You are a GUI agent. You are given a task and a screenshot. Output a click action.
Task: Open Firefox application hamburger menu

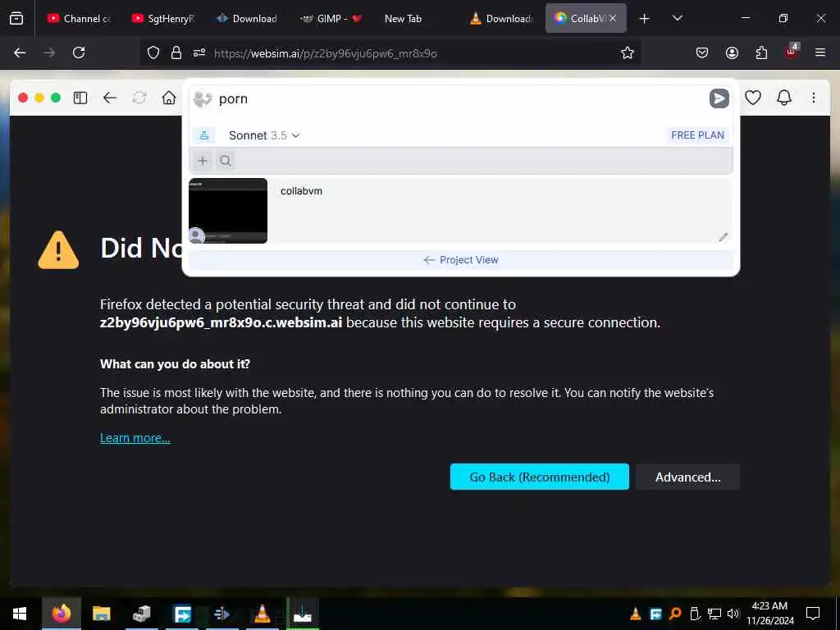(x=820, y=52)
